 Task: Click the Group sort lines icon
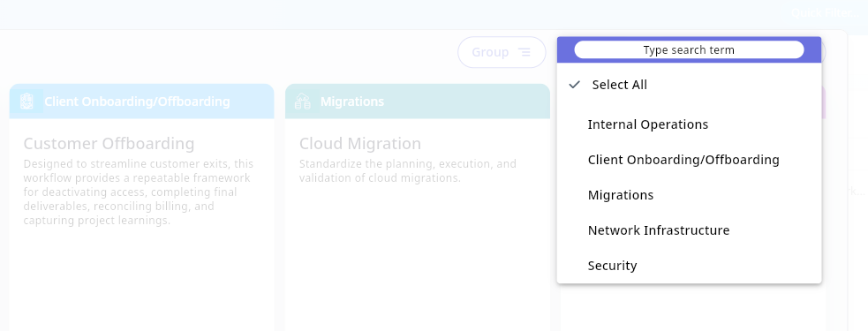click(524, 52)
